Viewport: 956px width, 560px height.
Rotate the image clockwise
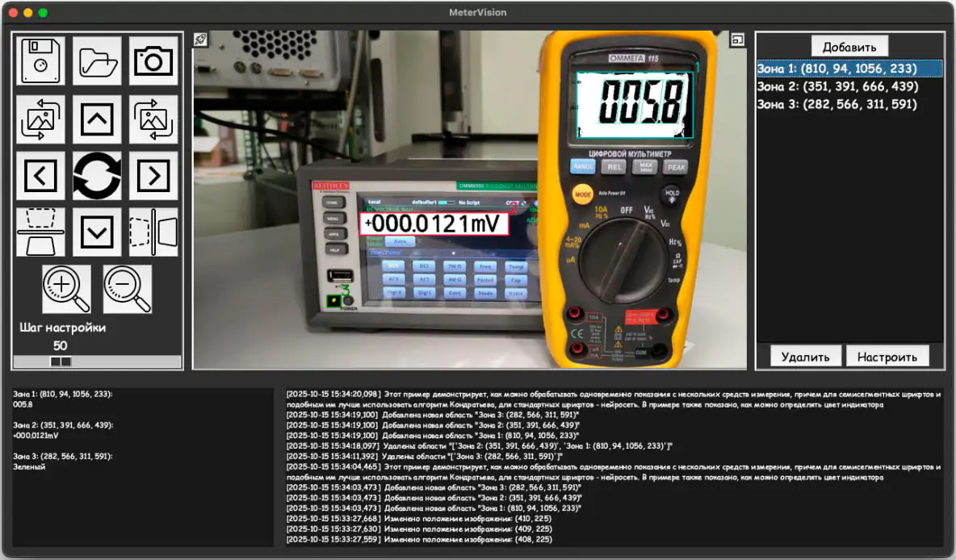pyautogui.click(x=153, y=119)
